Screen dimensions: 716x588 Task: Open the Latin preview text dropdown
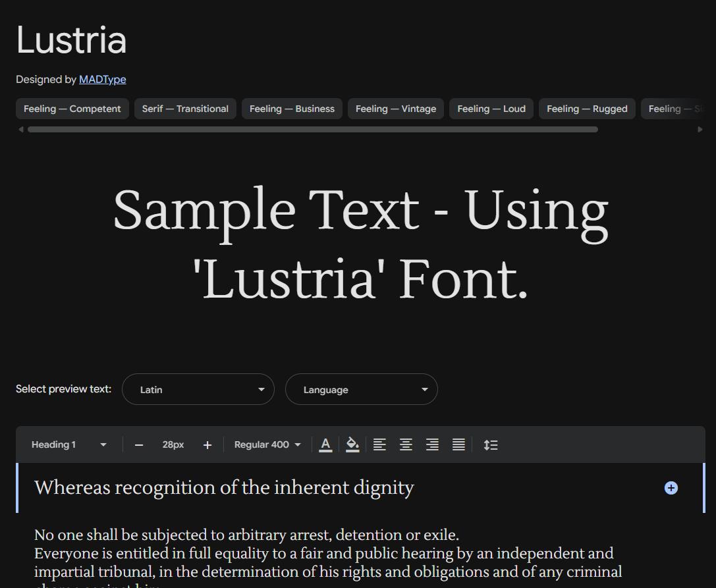(198, 389)
